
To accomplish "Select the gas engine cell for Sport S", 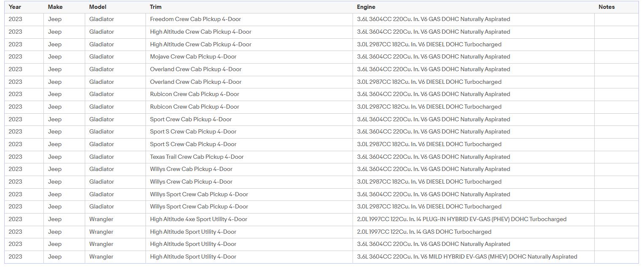I will click(x=433, y=132).
